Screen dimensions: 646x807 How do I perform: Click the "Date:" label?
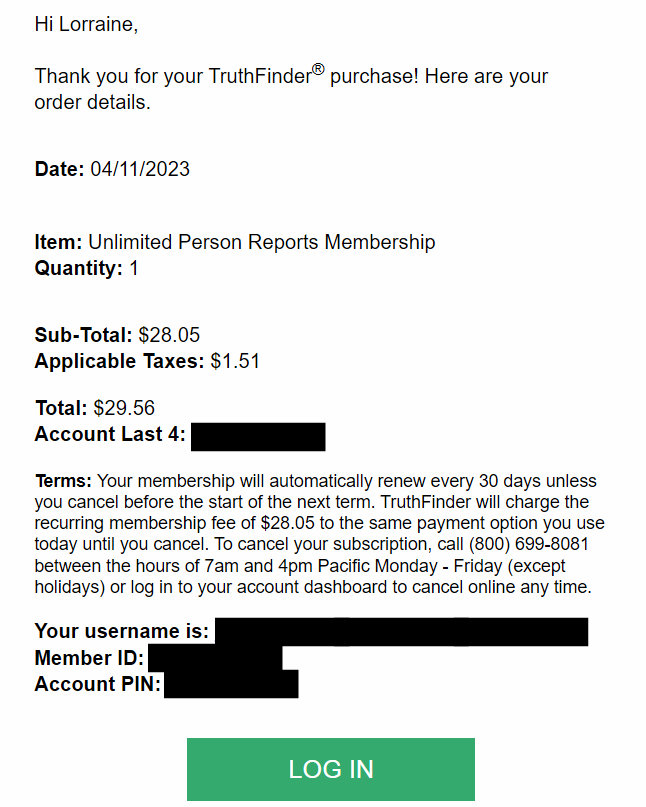[x=60, y=169]
